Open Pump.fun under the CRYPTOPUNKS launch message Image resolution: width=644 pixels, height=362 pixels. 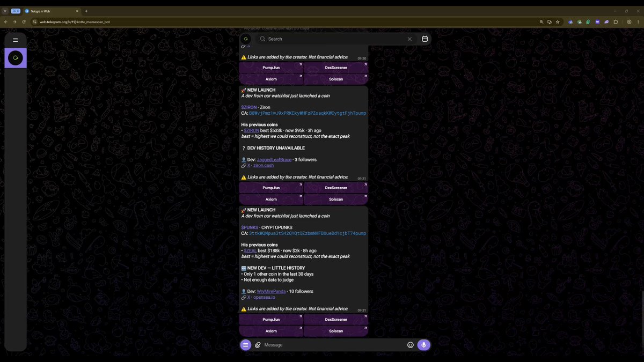[x=271, y=320]
